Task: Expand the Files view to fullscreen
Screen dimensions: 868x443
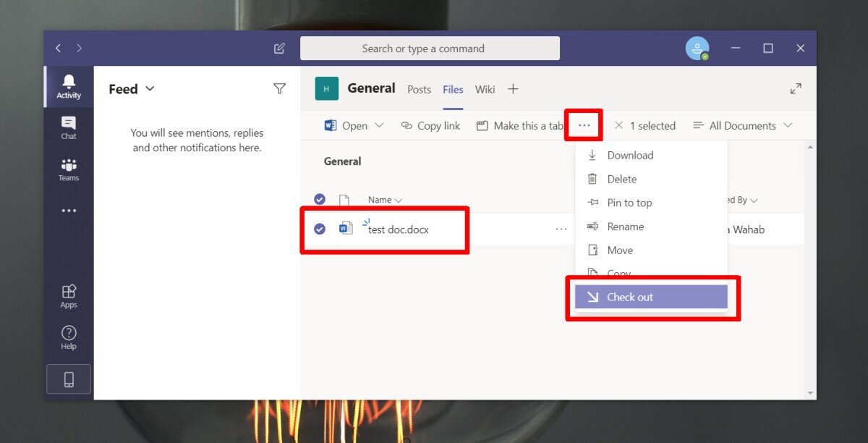Action: coord(796,88)
